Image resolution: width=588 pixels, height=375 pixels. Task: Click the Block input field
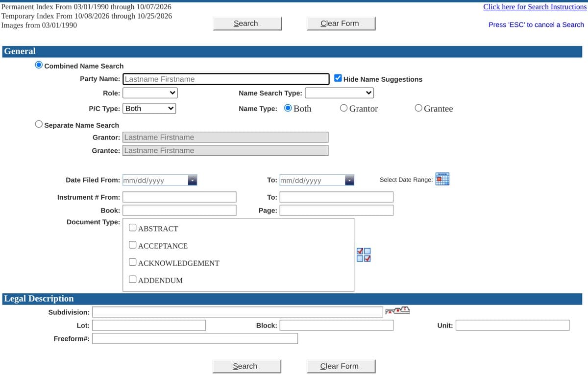(337, 325)
